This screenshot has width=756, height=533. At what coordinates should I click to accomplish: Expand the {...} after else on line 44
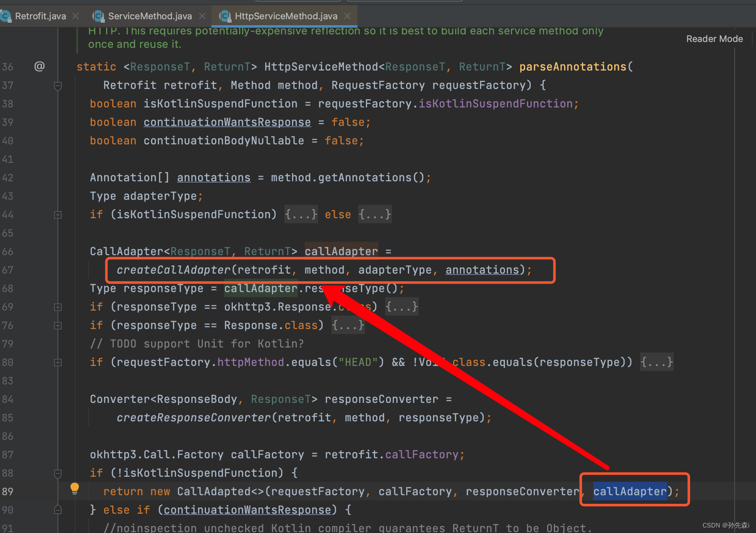click(375, 214)
